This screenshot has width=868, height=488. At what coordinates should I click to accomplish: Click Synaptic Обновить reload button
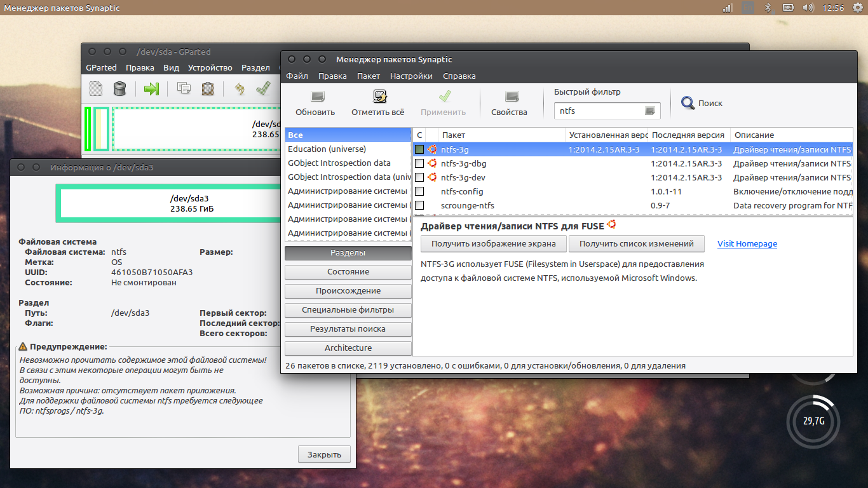click(x=315, y=103)
